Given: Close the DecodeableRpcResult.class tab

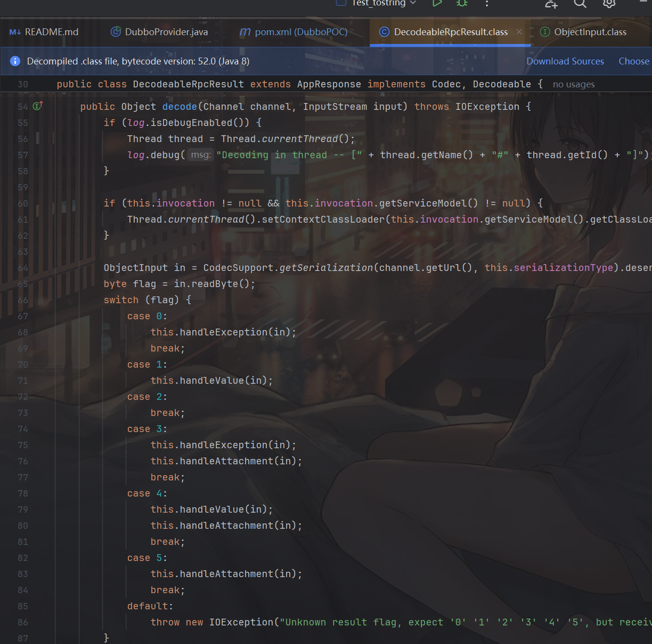Looking at the screenshot, I should 519,32.
